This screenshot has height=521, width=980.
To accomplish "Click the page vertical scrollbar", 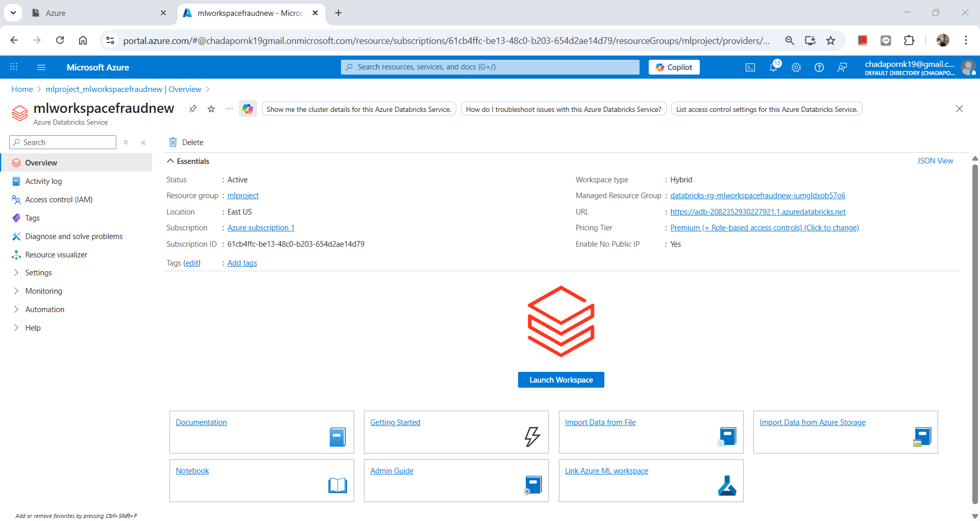I will (x=975, y=335).
